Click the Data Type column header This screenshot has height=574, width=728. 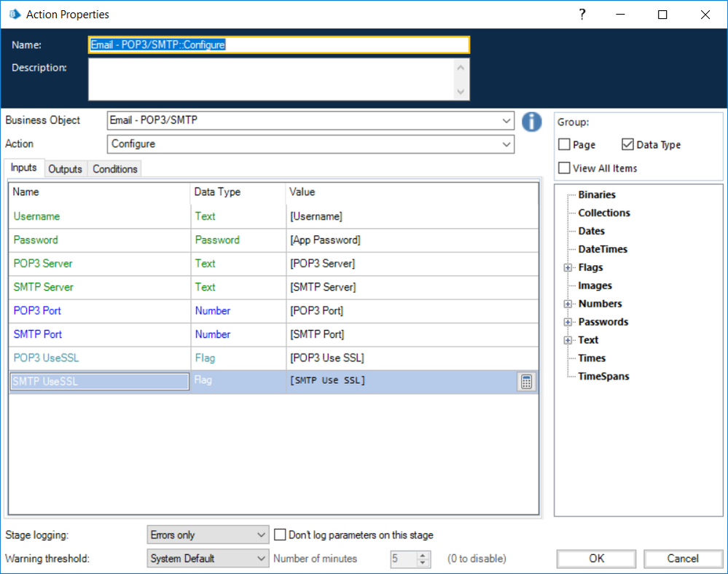pyautogui.click(x=238, y=192)
